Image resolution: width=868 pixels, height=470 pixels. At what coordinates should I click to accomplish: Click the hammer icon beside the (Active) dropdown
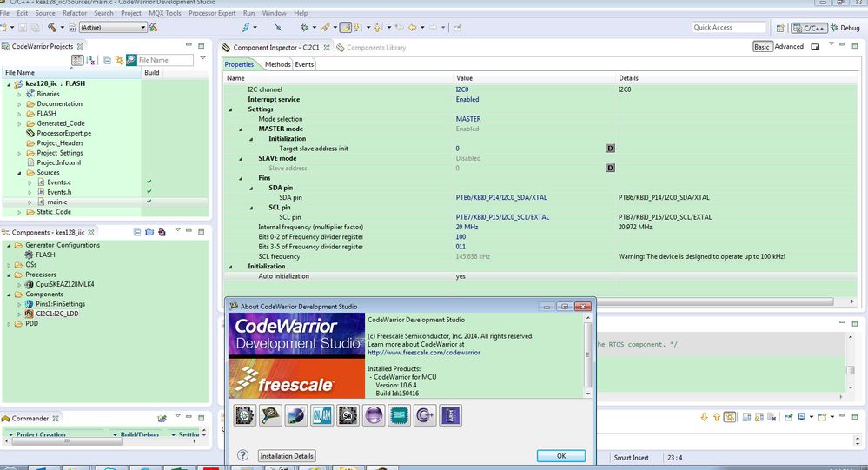pyautogui.click(x=153, y=27)
